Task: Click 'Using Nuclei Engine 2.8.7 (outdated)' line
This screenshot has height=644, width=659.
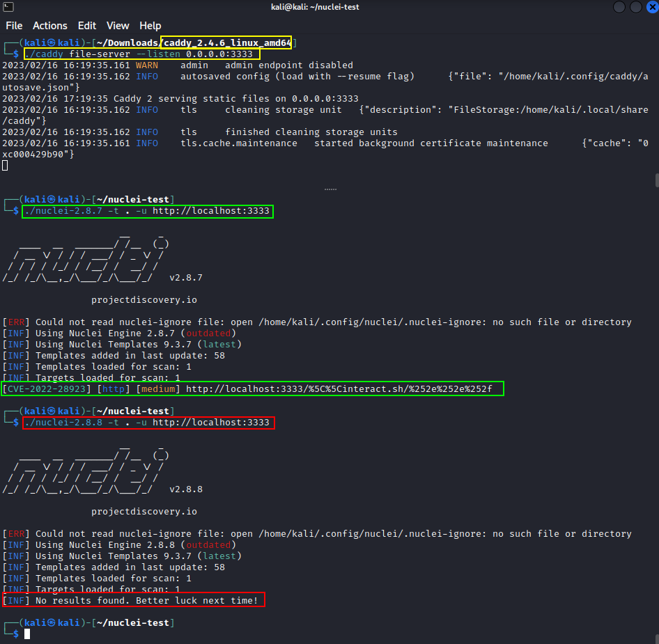Action: pos(119,333)
